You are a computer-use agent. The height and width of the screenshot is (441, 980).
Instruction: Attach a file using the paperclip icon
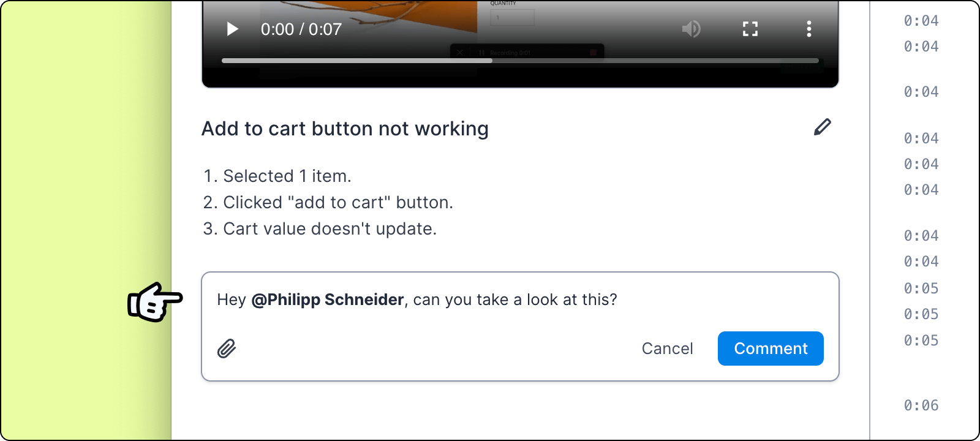(x=227, y=349)
